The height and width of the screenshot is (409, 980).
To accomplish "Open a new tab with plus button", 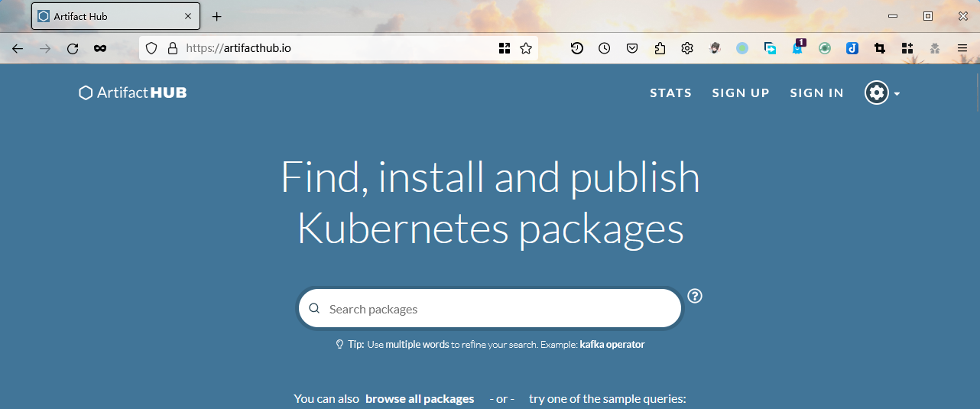I will pyautogui.click(x=216, y=16).
